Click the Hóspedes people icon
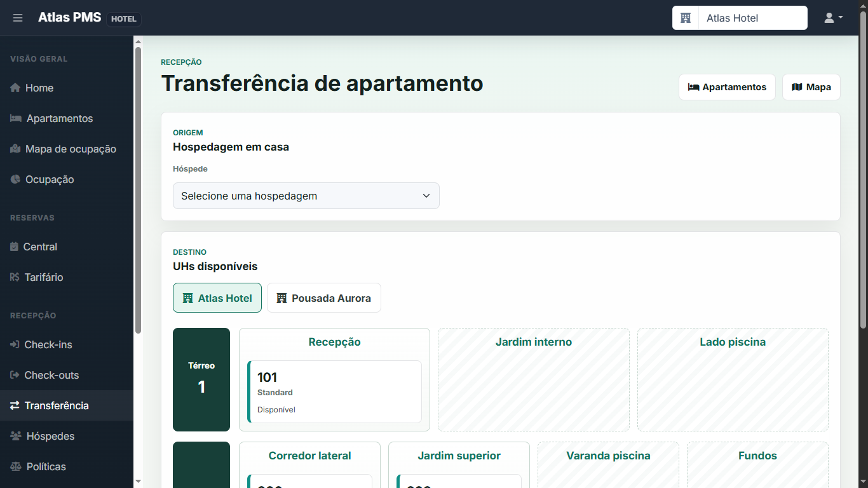 [16, 436]
